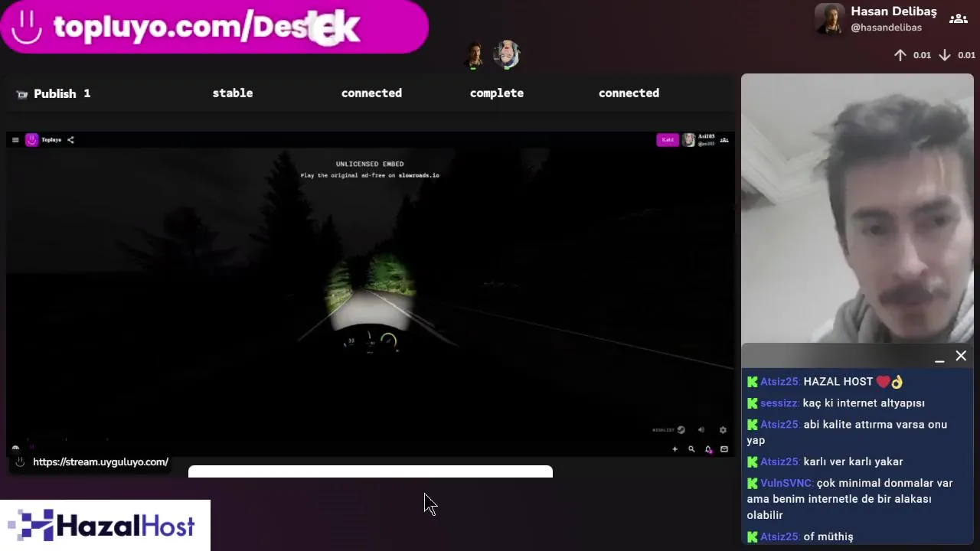Open the slowroads.io link in the embed notice
This screenshot has height=551, width=980.
pyautogui.click(x=419, y=175)
